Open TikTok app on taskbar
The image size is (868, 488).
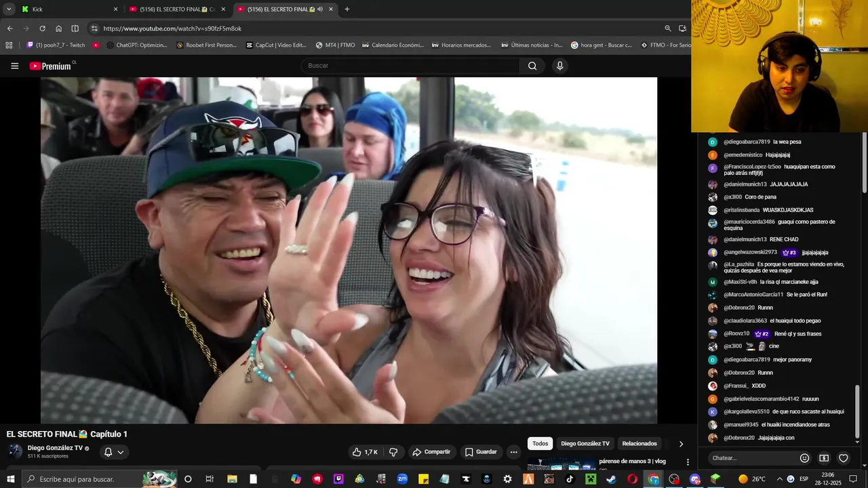(570, 479)
